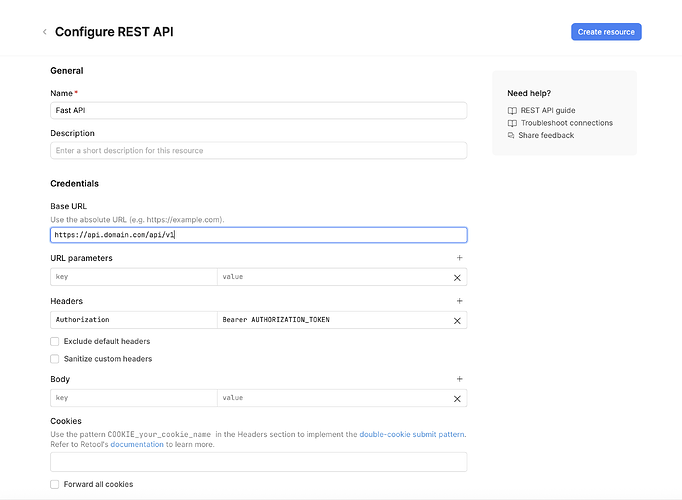The image size is (682, 500).
Task: Click the Name field containing Fast API
Action: 259,110
